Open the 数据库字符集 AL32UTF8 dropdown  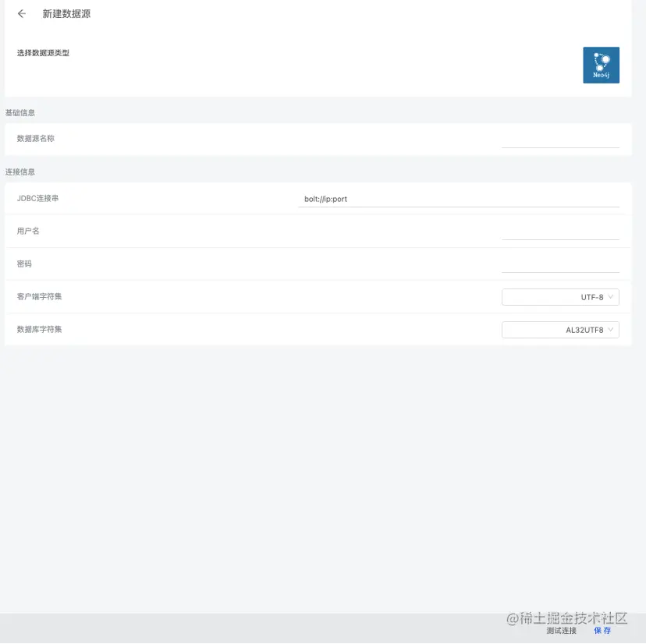560,329
